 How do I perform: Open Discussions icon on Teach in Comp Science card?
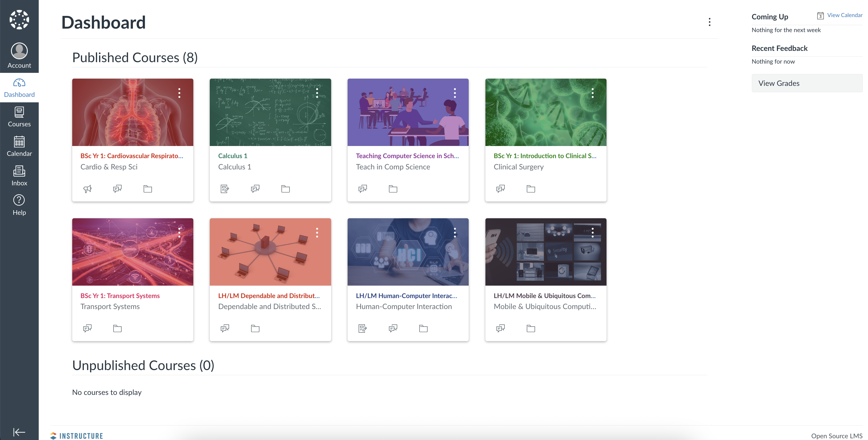pos(363,189)
